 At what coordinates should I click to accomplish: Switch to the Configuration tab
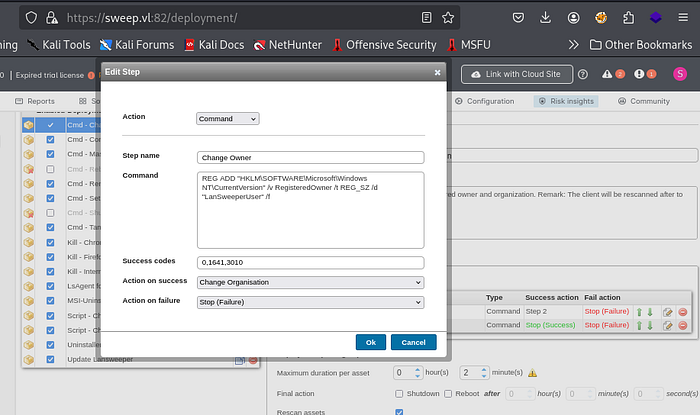point(484,101)
